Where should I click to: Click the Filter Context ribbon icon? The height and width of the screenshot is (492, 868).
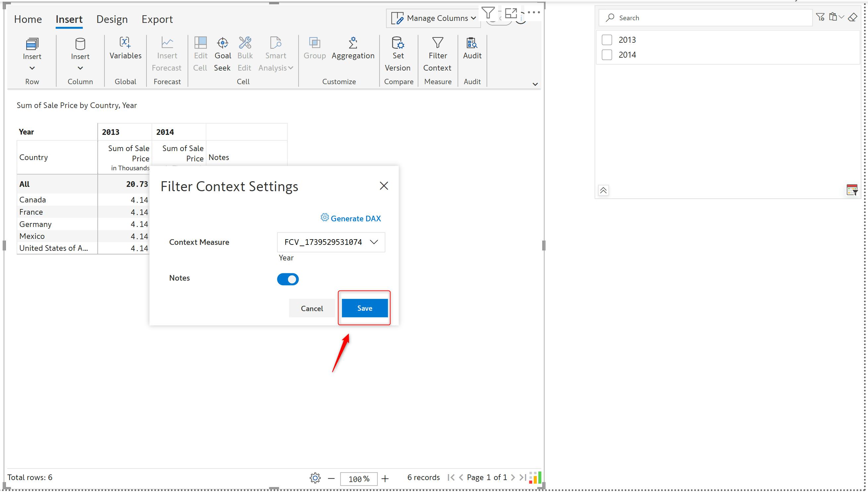tap(437, 43)
